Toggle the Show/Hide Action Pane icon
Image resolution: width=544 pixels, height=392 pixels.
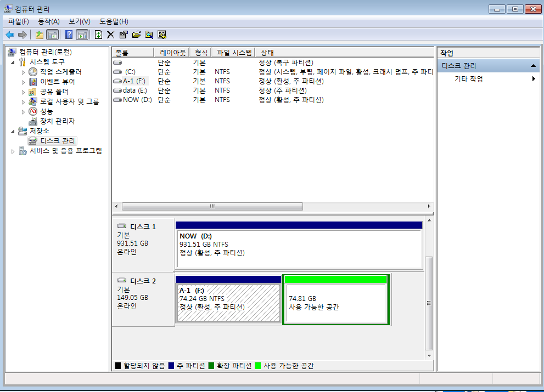(x=82, y=35)
